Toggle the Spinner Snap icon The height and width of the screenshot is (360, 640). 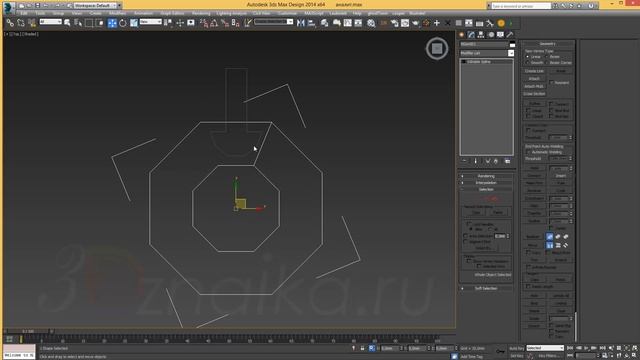pos(236,23)
